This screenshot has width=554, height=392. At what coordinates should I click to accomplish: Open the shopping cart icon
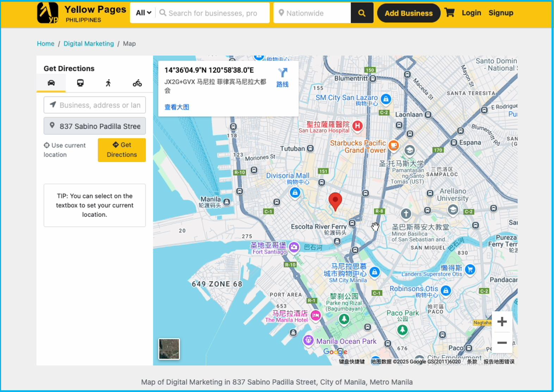(449, 13)
